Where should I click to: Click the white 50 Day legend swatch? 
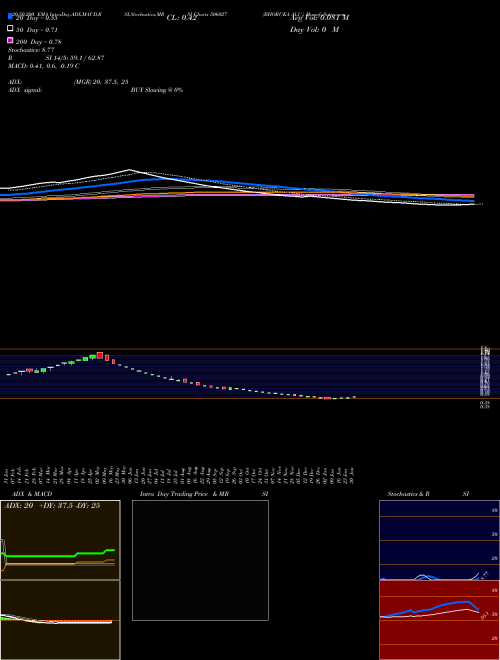(x=10, y=28)
